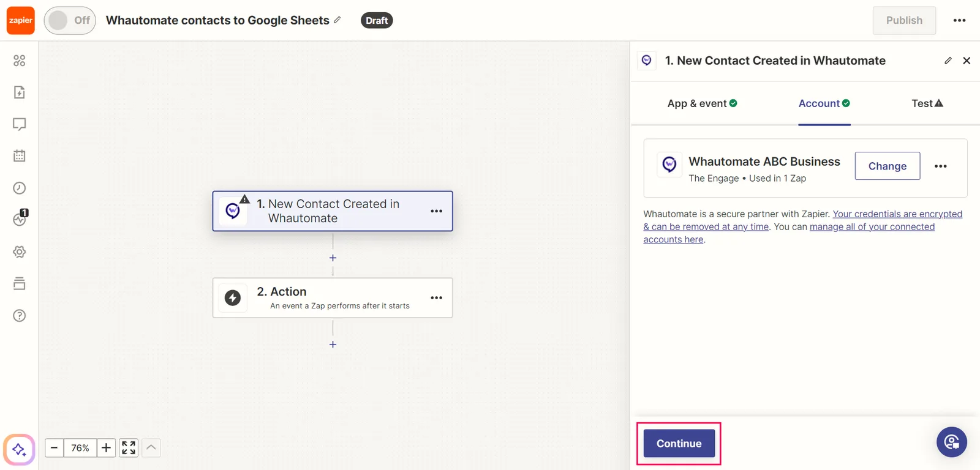Open the calendar schedule sidebar icon
Image resolution: width=980 pixels, height=470 pixels.
click(x=20, y=156)
